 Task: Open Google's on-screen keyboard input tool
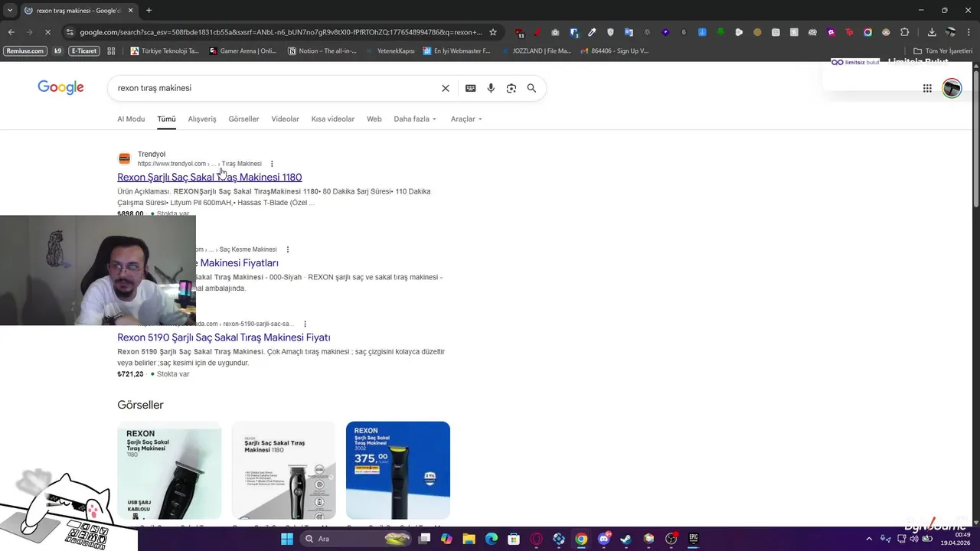(x=470, y=88)
